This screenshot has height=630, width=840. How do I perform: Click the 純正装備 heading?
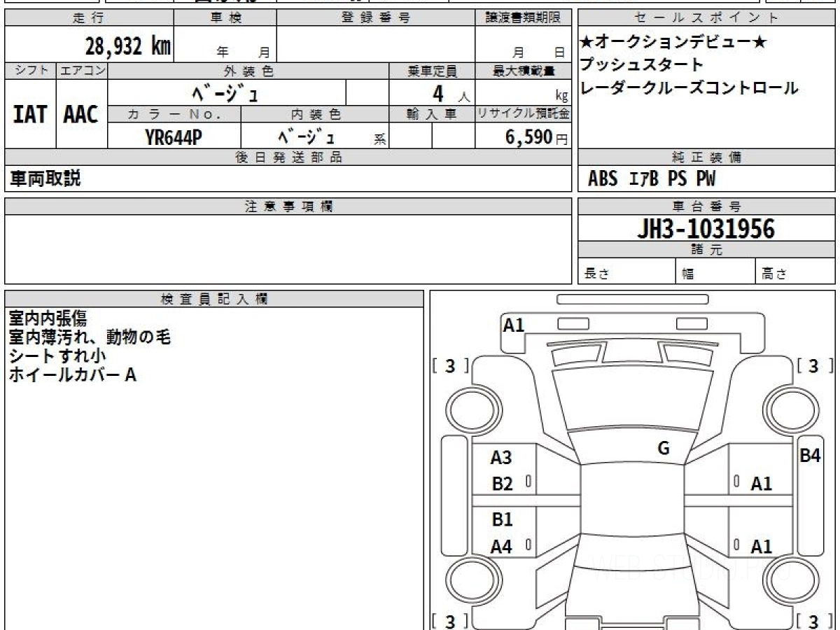pos(706,157)
